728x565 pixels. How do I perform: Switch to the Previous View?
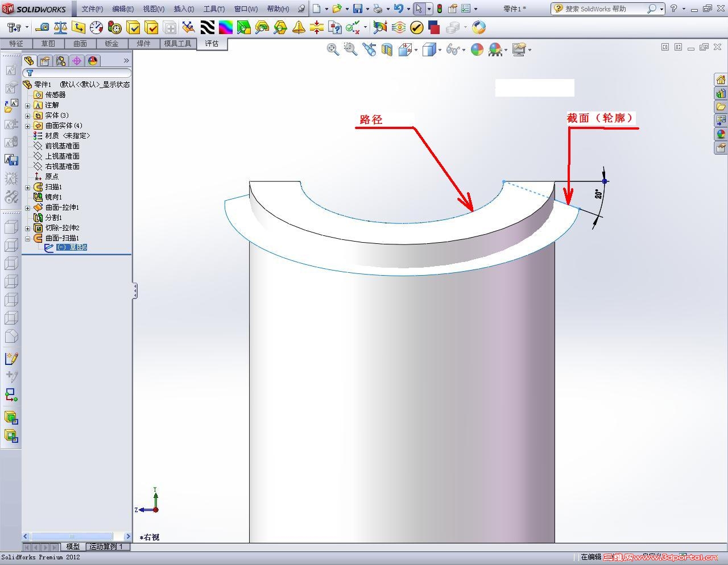click(369, 49)
